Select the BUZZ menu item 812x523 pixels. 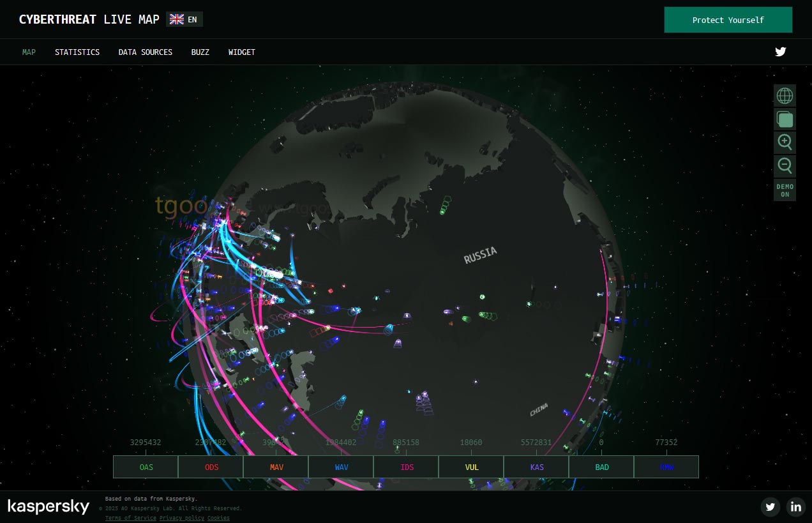coord(200,52)
